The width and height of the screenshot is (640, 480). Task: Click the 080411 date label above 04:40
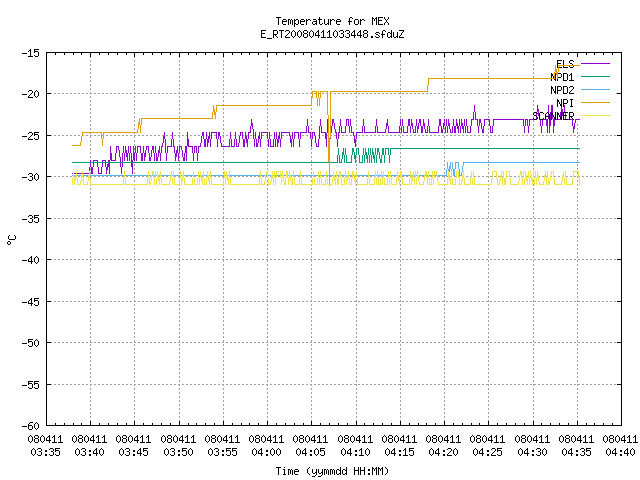[620, 439]
